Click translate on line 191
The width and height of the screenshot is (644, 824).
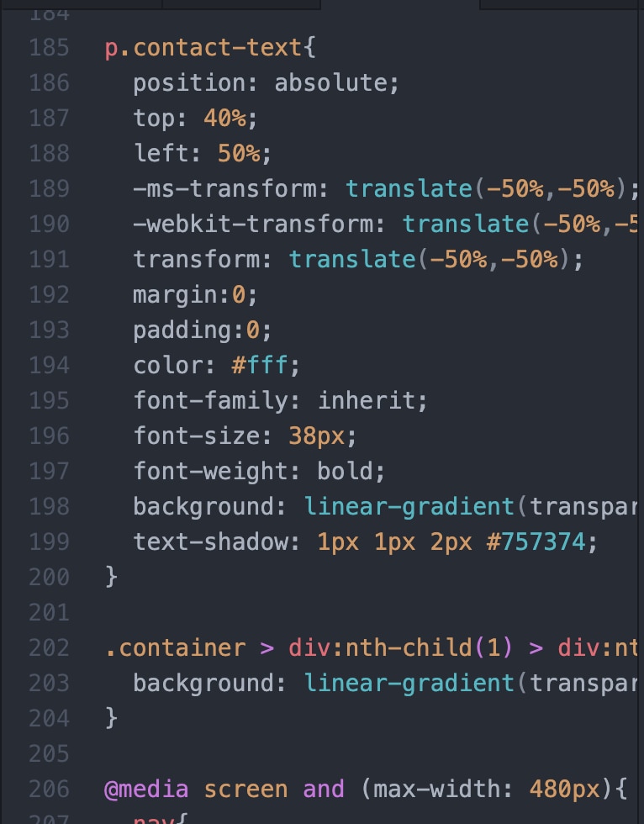pos(352,260)
